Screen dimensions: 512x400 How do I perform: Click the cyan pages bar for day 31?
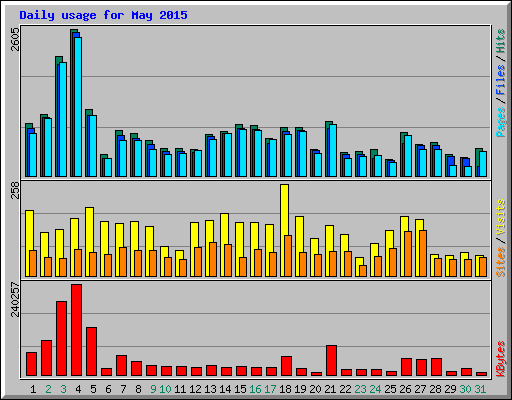click(x=483, y=164)
